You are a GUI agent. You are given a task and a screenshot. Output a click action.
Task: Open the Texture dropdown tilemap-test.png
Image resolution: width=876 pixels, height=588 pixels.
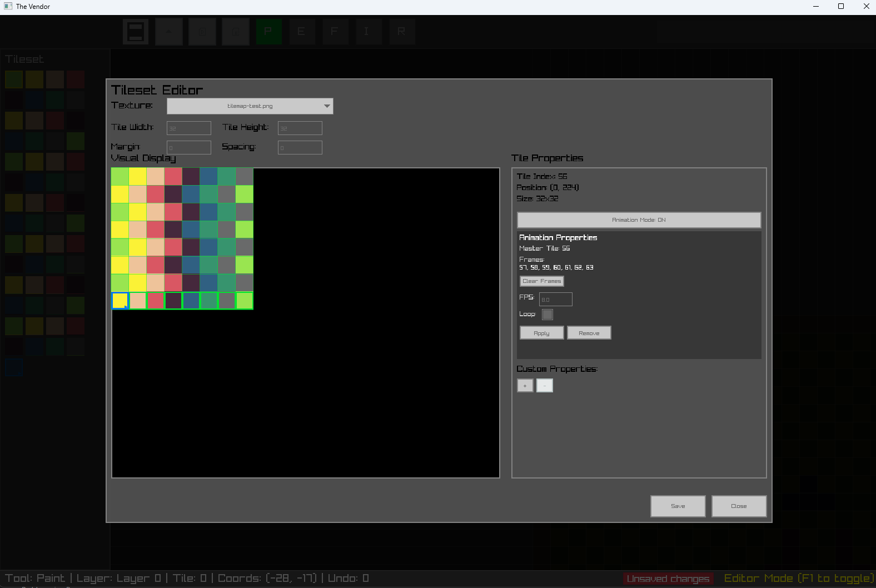tap(250, 106)
